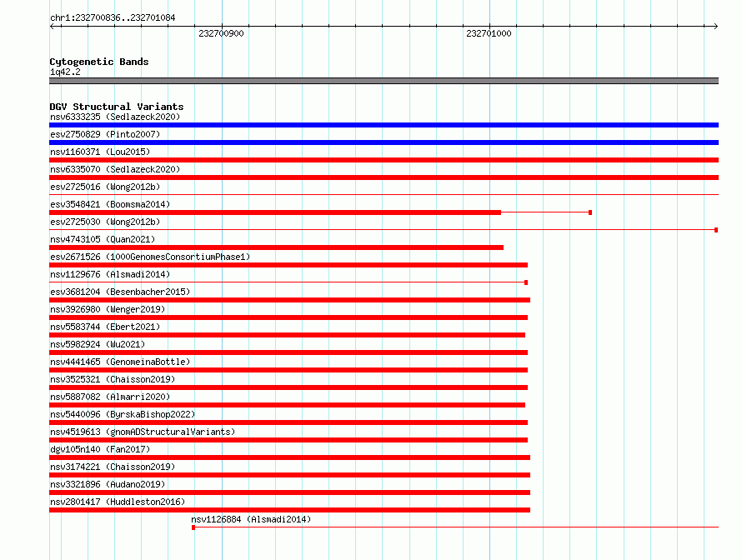Select the esv2750829 (Pinto2007) label
The height and width of the screenshot is (560, 742).
click(x=105, y=134)
